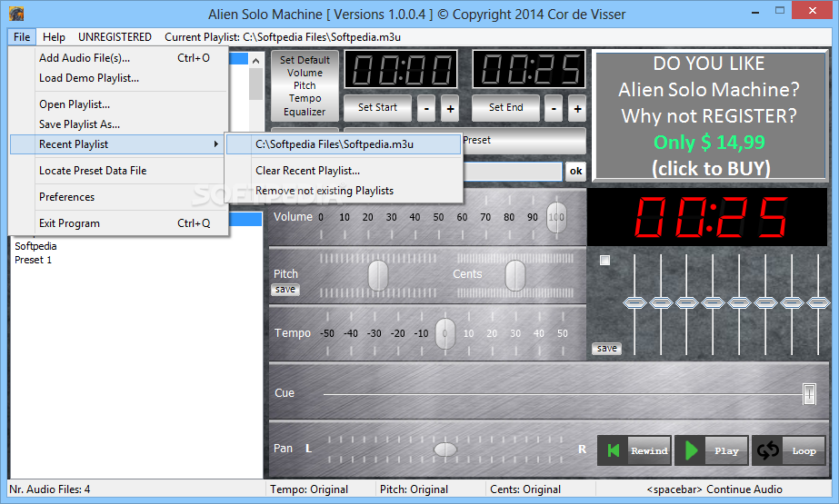This screenshot has width=839, height=504.
Task: Click Pitch: Original status text
Action: pos(415,489)
